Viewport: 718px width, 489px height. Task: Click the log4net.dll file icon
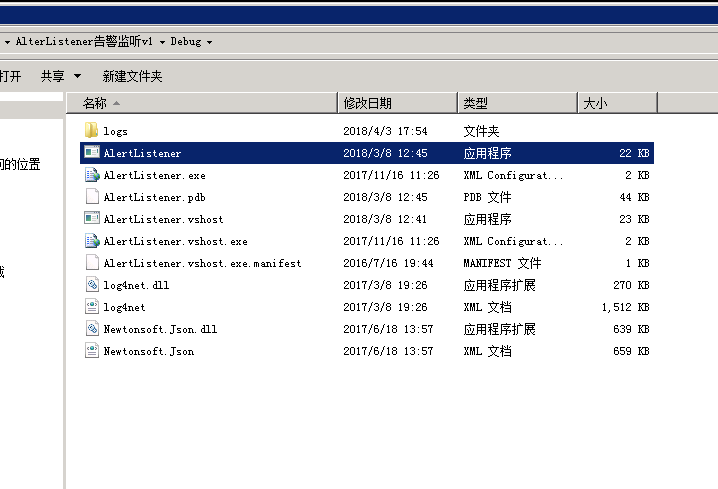[x=92, y=284]
